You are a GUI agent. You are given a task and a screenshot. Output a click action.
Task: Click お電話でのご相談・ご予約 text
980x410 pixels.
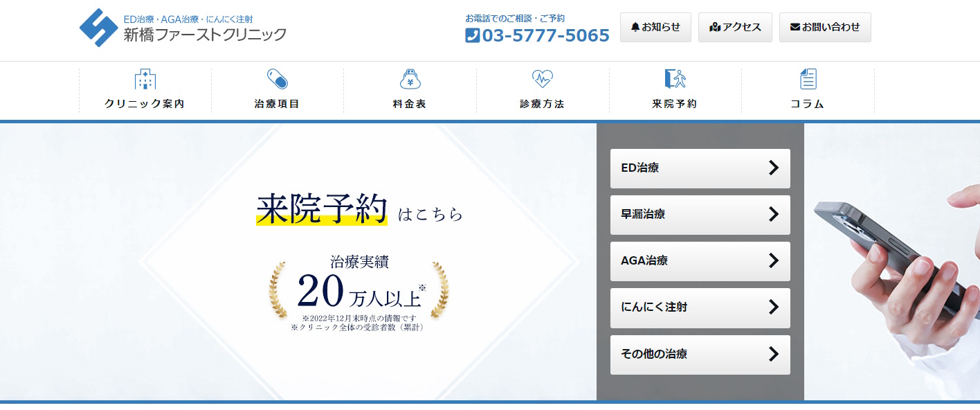click(515, 19)
